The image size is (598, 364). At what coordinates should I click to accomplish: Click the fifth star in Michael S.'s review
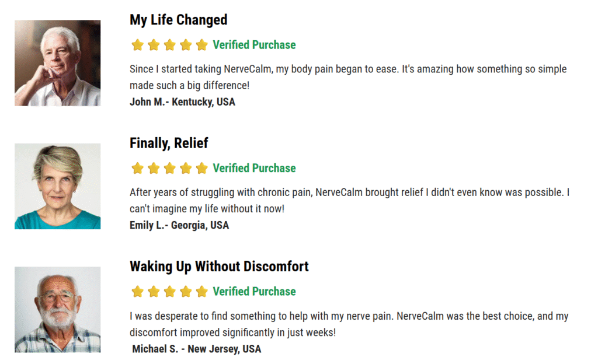pyautogui.click(x=201, y=292)
